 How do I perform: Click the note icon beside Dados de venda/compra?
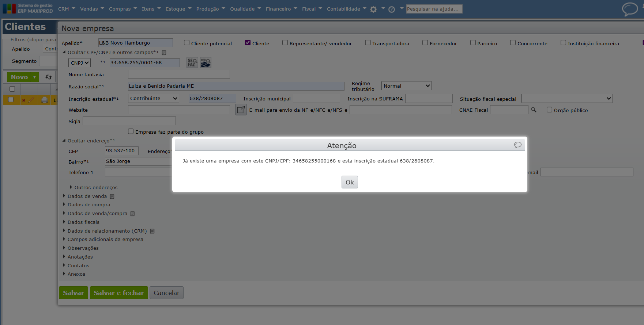[x=133, y=214]
